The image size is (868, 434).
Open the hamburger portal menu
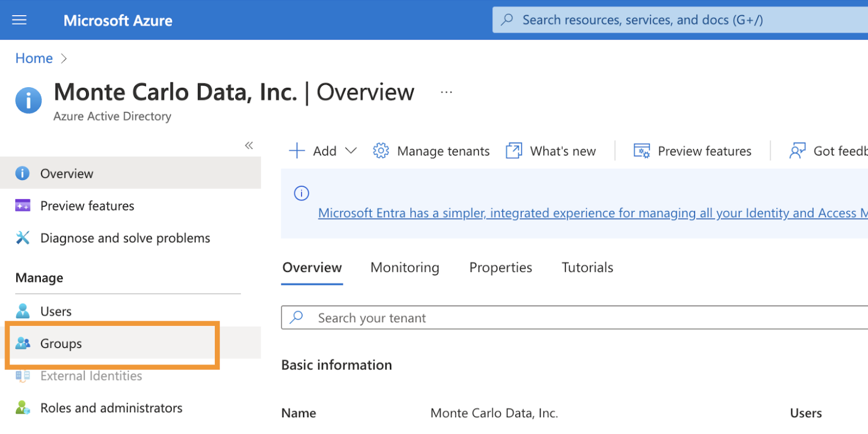coord(20,20)
